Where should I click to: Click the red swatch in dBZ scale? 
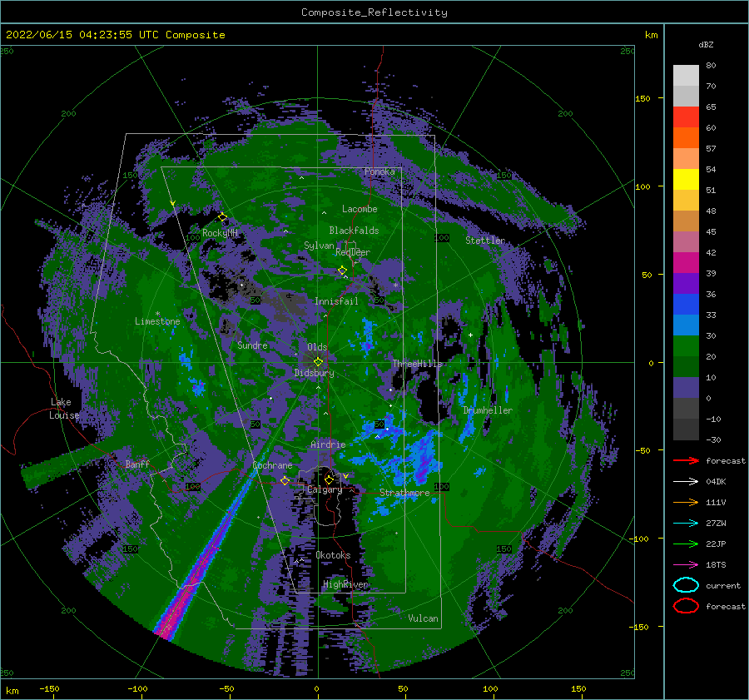coord(686,117)
